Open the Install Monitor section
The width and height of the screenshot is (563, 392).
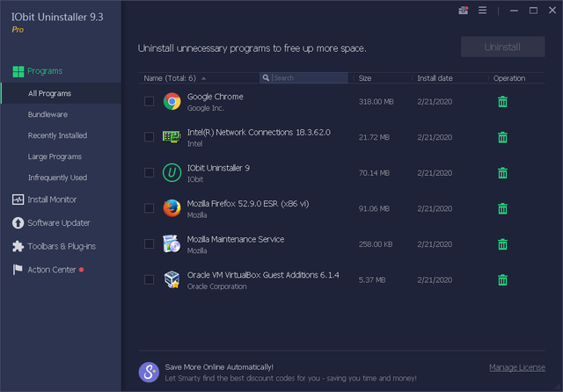[52, 200]
